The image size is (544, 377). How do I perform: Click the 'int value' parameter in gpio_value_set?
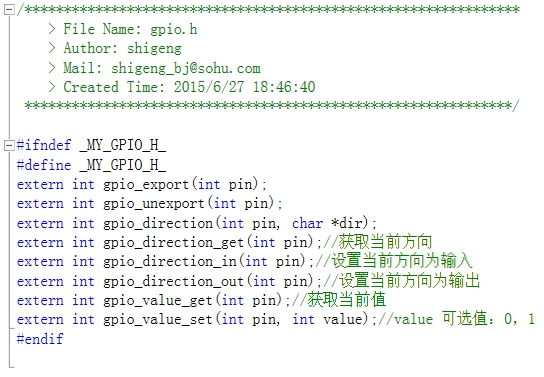tap(328, 319)
